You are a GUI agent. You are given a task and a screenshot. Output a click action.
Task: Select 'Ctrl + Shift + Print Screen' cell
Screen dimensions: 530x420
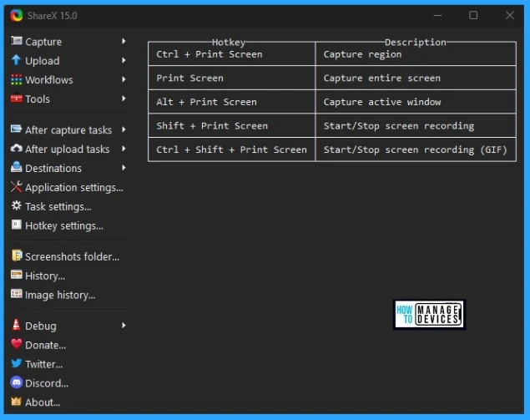(231, 149)
